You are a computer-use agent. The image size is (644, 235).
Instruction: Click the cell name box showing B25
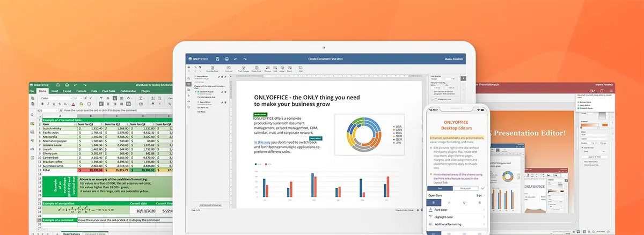(47, 111)
